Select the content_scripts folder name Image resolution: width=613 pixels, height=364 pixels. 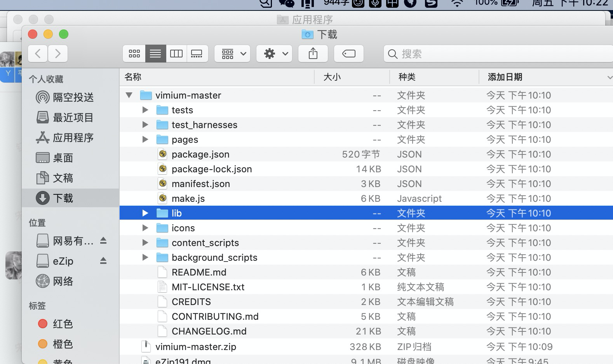click(x=205, y=243)
